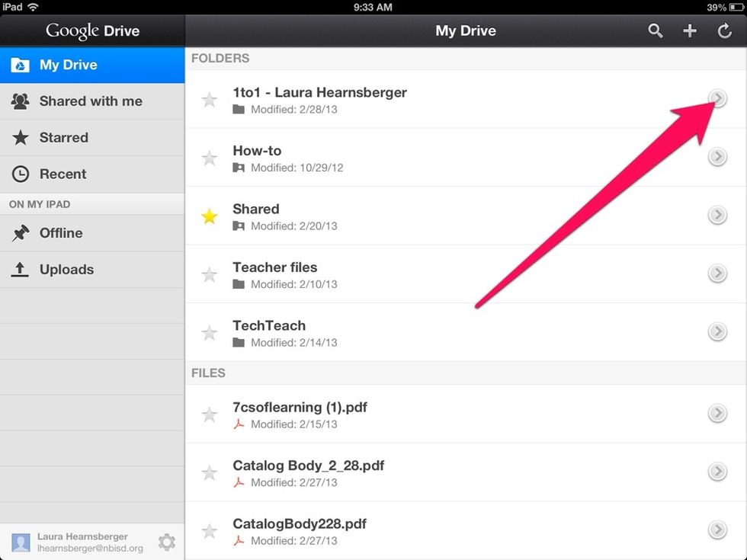Click the PDF icon under 7csoflearning (1).pdf
Image resolution: width=747 pixels, height=560 pixels.
tap(239, 424)
